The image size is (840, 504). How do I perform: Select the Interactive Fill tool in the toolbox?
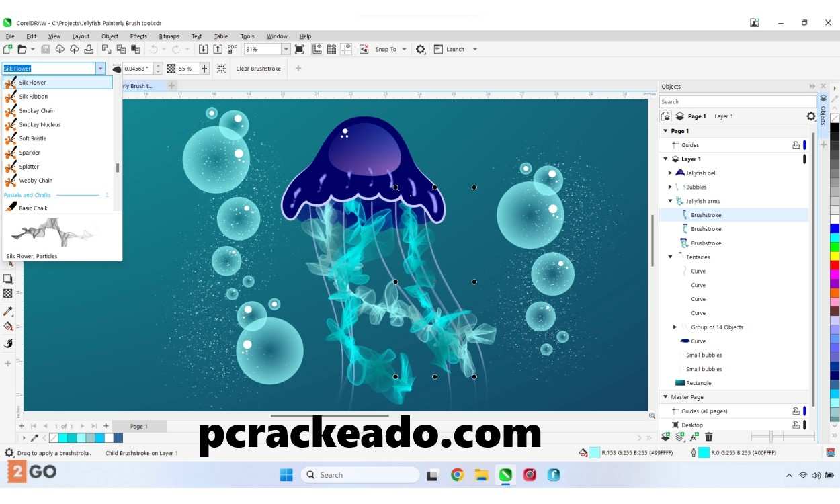click(x=8, y=327)
